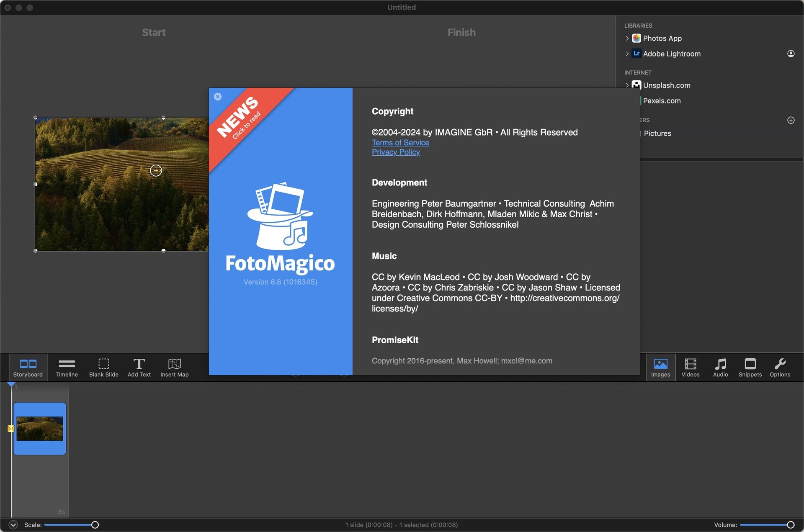Screen dimensions: 804x532
Task: Click the PromiseKit heading
Action: tap(395, 340)
